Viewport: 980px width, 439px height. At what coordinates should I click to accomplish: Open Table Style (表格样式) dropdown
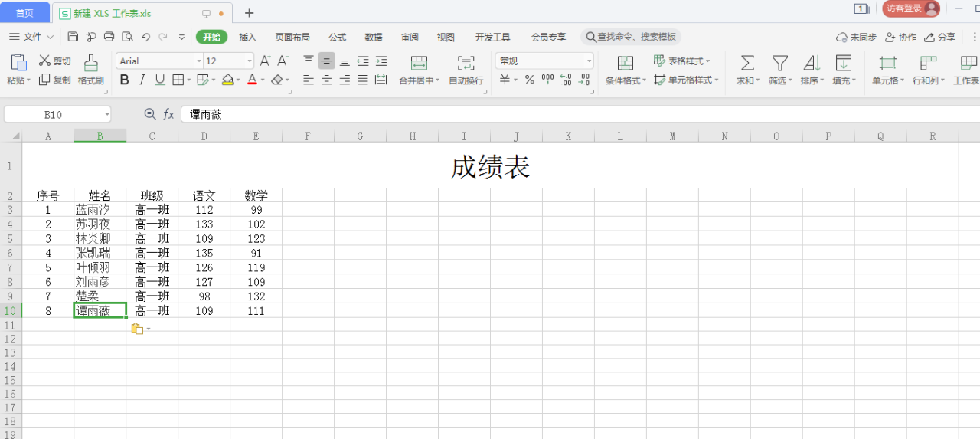681,61
